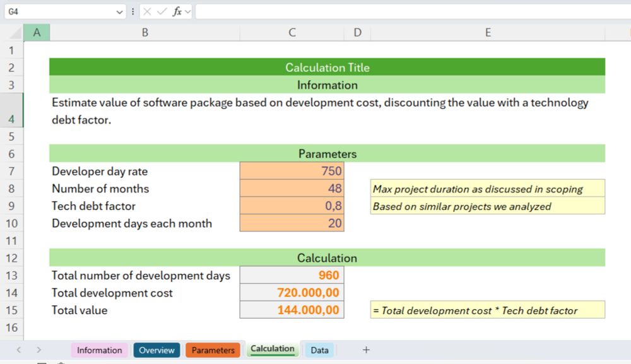Open formula bar options dots
631x364 pixels.
pyautogui.click(x=133, y=11)
